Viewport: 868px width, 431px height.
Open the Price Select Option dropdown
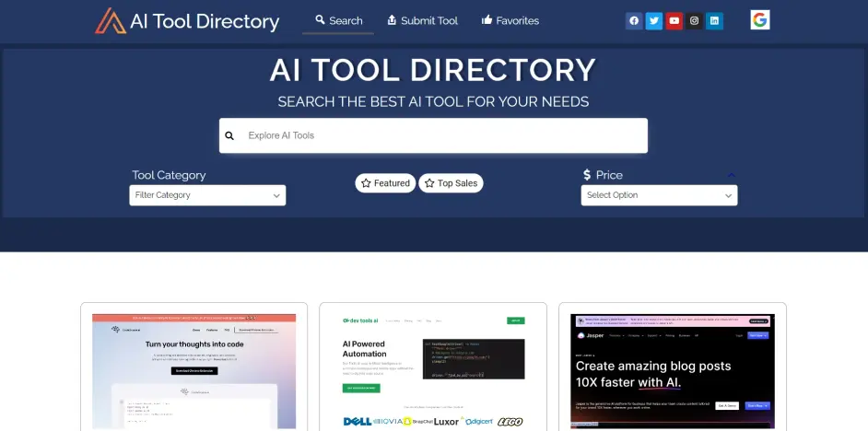pyautogui.click(x=659, y=195)
